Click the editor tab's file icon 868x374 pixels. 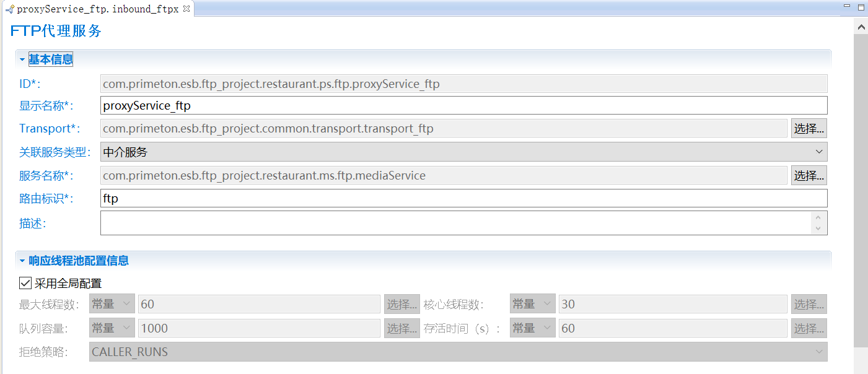coord(9,9)
